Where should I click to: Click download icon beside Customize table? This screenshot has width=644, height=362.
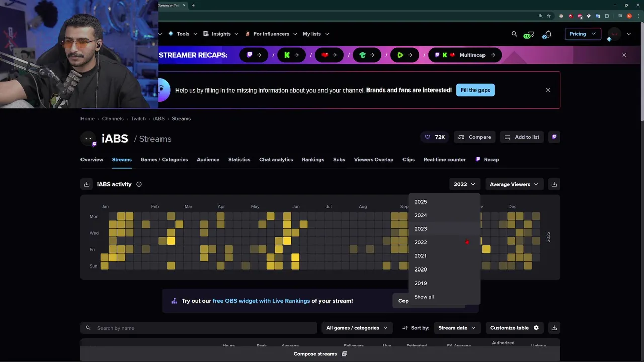(x=554, y=328)
